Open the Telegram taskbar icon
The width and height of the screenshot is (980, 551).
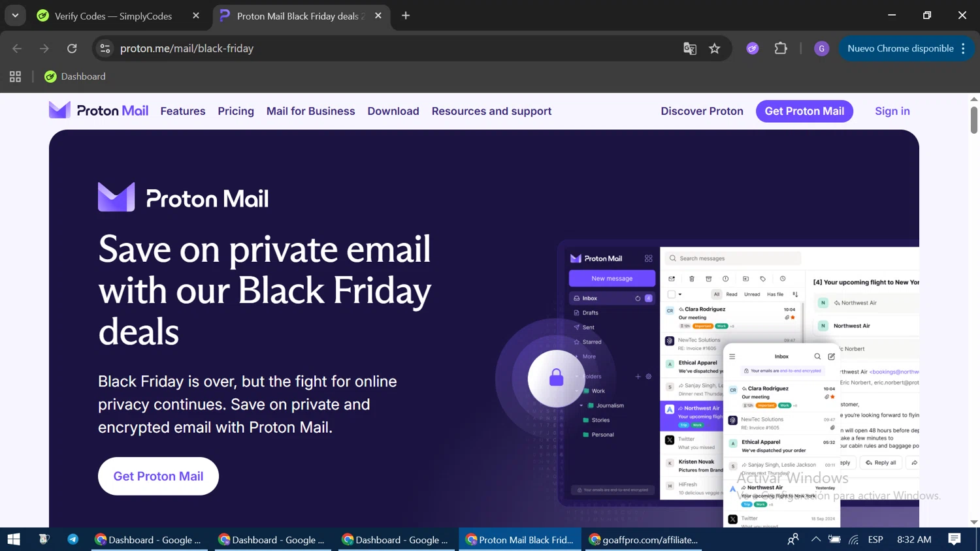pyautogui.click(x=73, y=539)
